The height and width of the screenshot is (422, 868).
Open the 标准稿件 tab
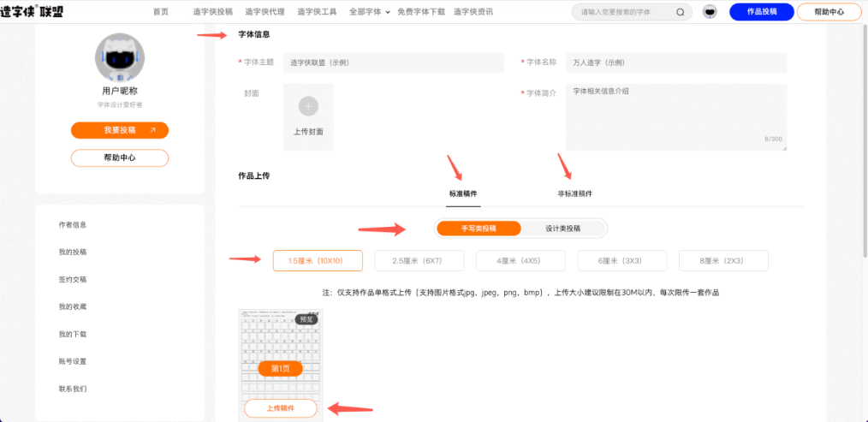click(463, 193)
